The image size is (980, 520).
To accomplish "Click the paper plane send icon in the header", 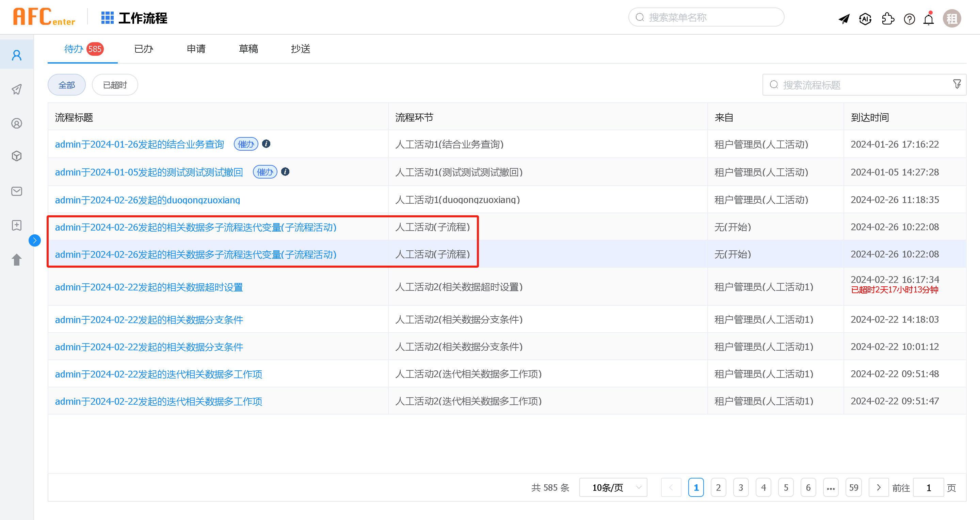I will click(x=844, y=18).
